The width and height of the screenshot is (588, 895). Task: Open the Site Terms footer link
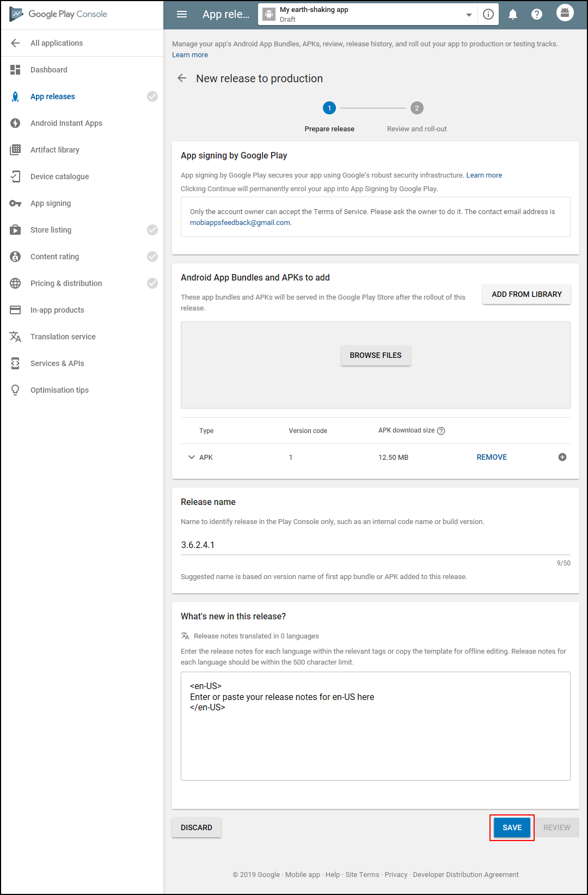coord(362,875)
